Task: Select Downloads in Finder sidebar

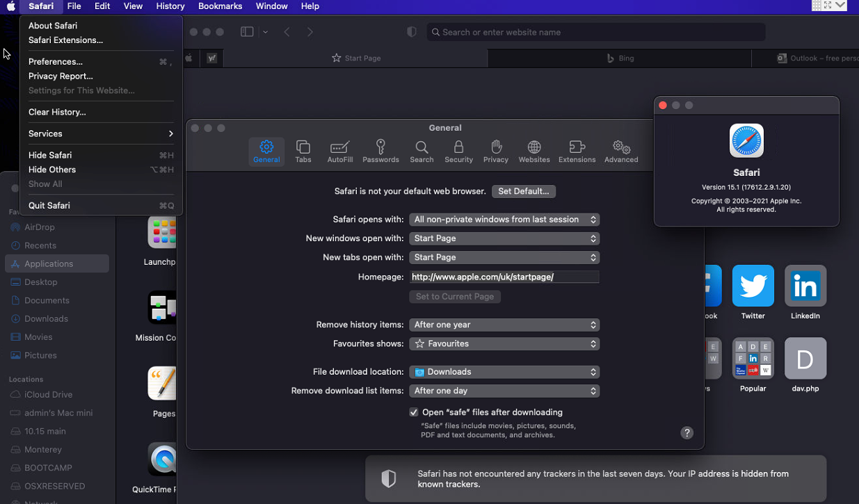Action: coord(57,318)
